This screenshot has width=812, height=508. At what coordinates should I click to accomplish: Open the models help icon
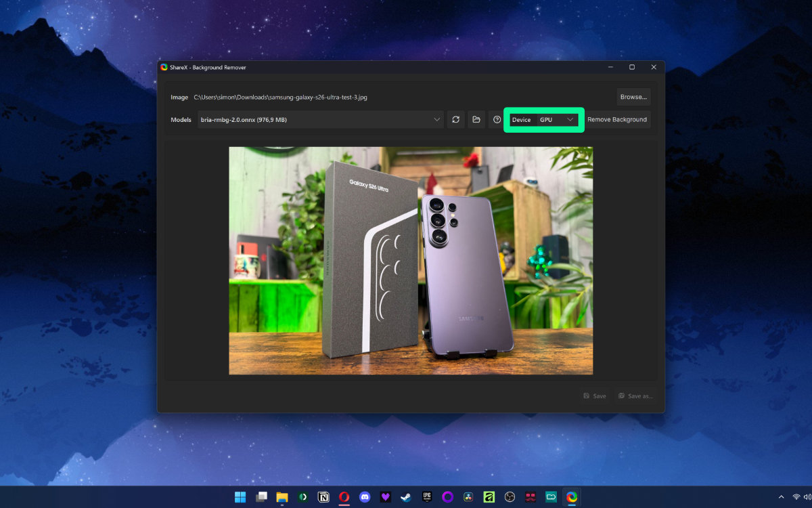point(497,119)
